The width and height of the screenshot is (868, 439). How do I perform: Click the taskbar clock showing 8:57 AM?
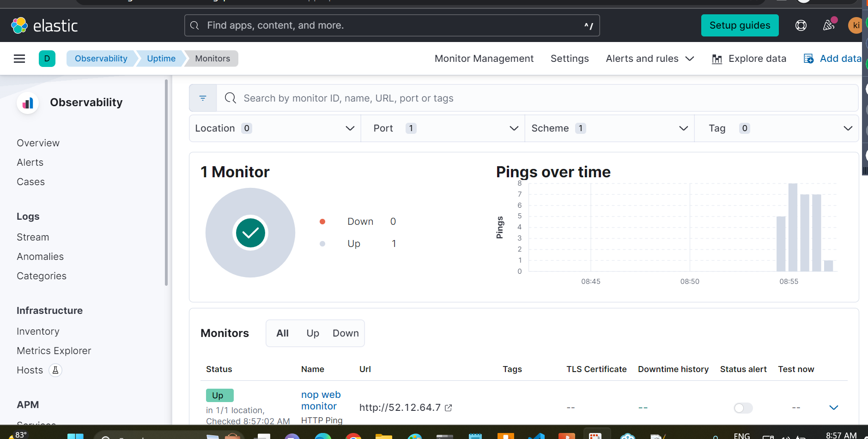[x=841, y=435]
